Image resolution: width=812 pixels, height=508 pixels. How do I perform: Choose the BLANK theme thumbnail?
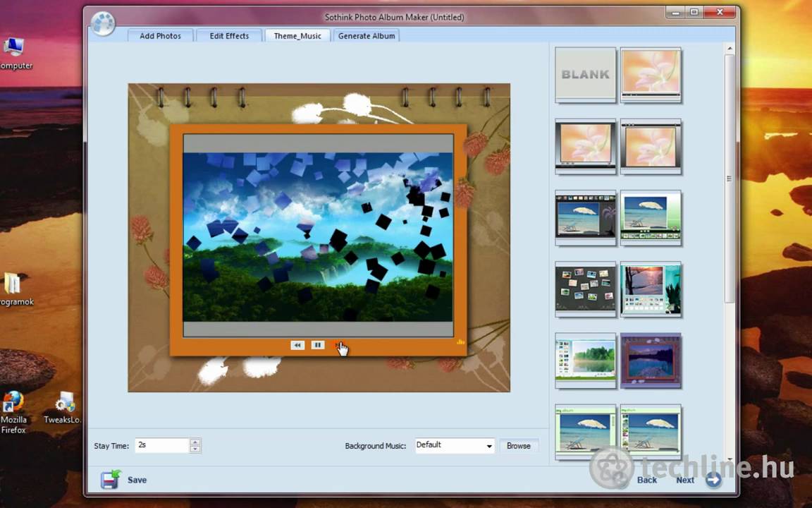[585, 74]
